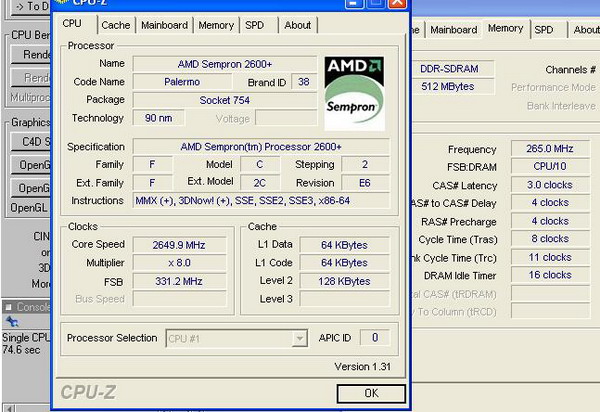Image resolution: width=600 pixels, height=412 pixels.
Task: Click the empty Voltage field
Action: (x=286, y=118)
